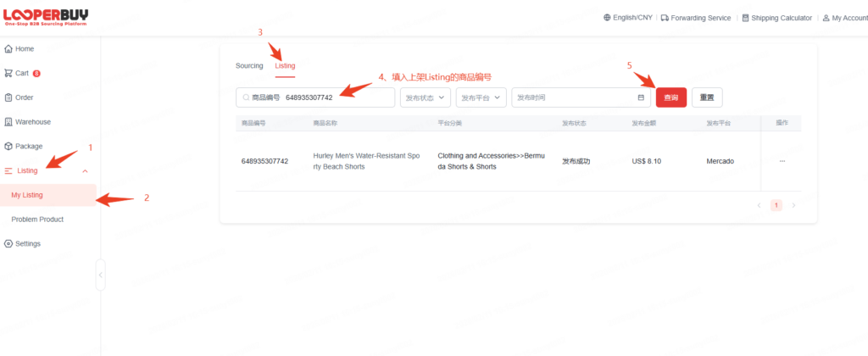Collapse the Listing menu group
Screen dimensions: 868x356
85,171
